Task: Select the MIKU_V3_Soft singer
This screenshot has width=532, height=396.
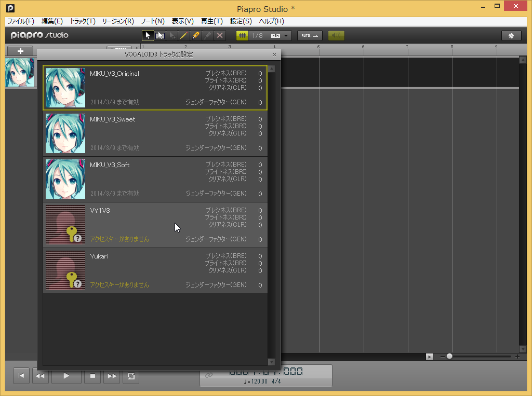Action: pos(155,180)
